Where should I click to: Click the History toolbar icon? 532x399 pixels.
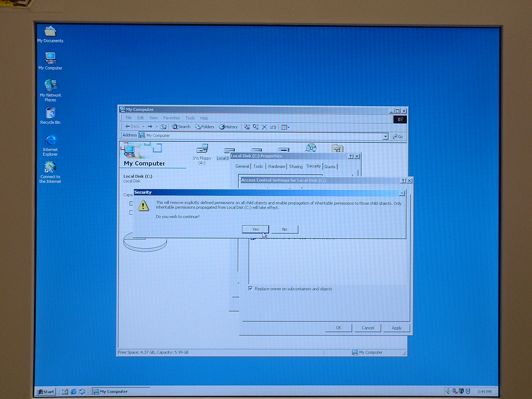(228, 127)
